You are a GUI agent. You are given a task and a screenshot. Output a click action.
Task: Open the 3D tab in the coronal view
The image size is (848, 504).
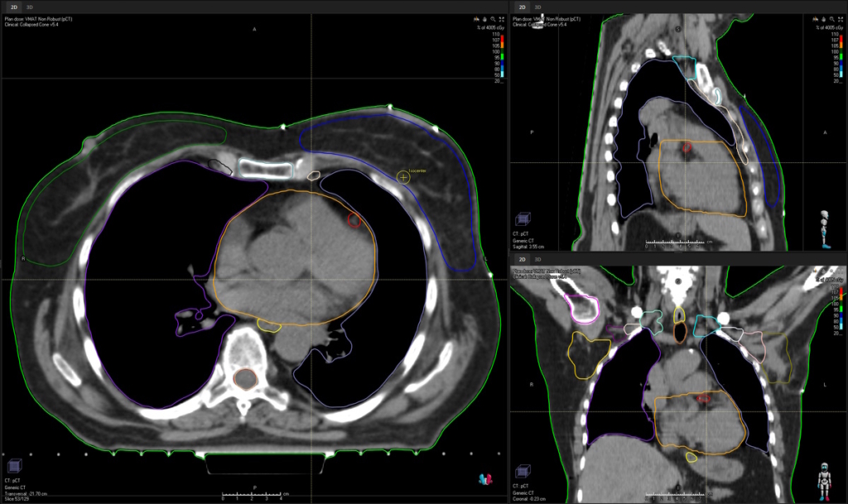(x=537, y=259)
